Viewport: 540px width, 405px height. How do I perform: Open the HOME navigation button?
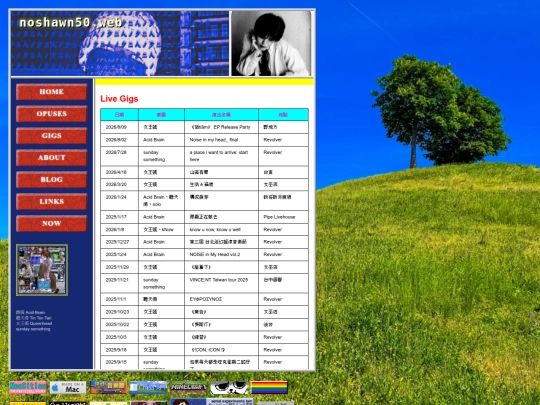click(52, 92)
